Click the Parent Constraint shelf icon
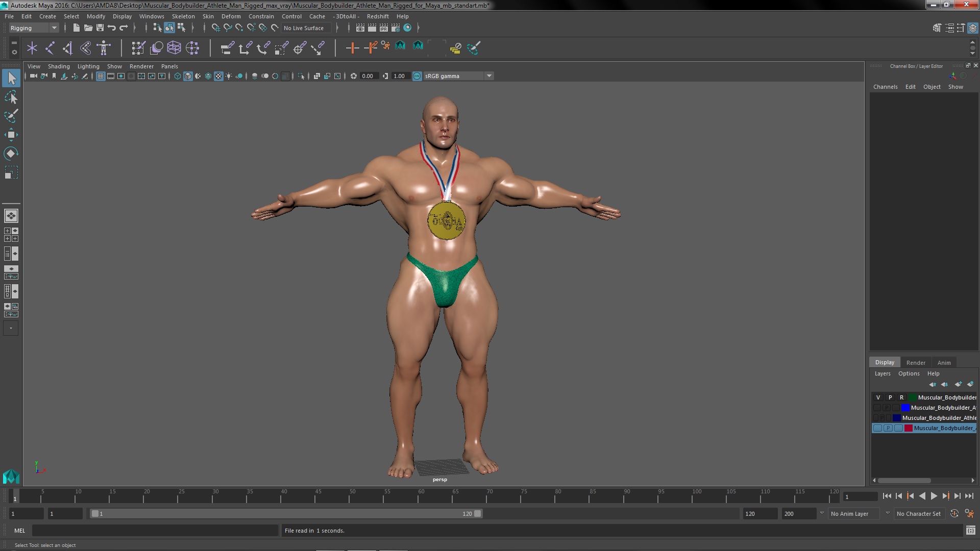This screenshot has height=551, width=980. click(x=227, y=48)
